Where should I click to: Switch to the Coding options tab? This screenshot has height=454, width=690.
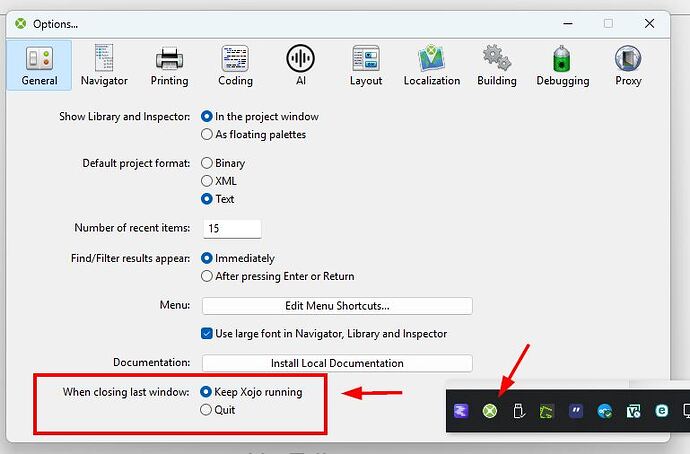coord(235,66)
